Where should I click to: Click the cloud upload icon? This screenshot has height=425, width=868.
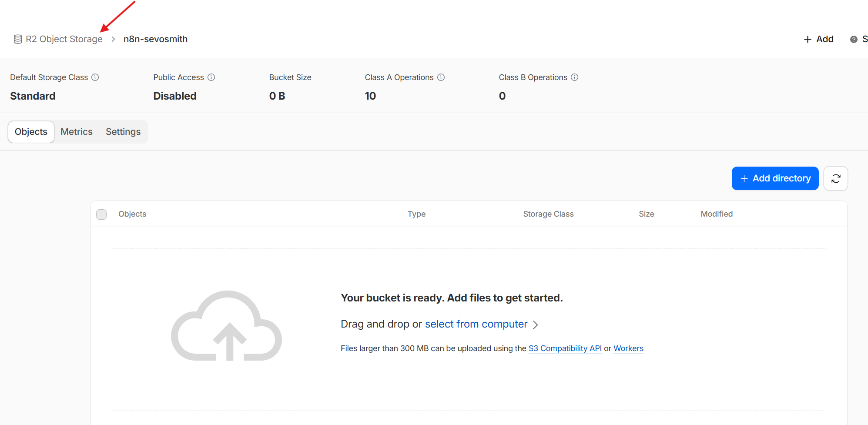click(226, 326)
